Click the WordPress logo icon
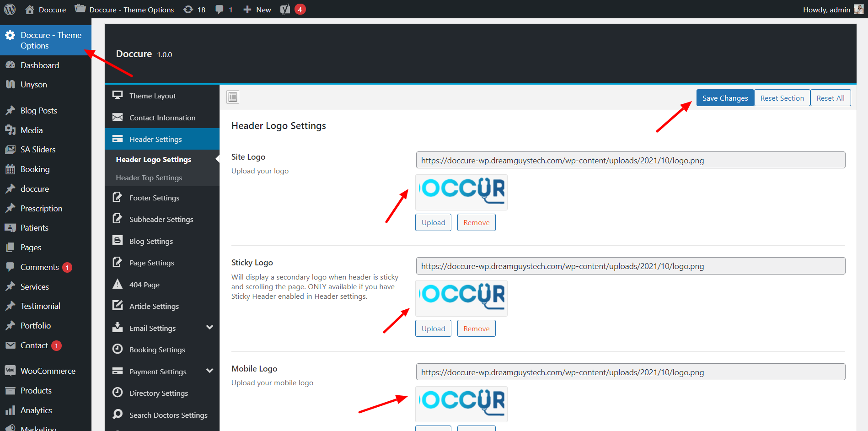Viewport: 868px width, 431px height. (10, 9)
